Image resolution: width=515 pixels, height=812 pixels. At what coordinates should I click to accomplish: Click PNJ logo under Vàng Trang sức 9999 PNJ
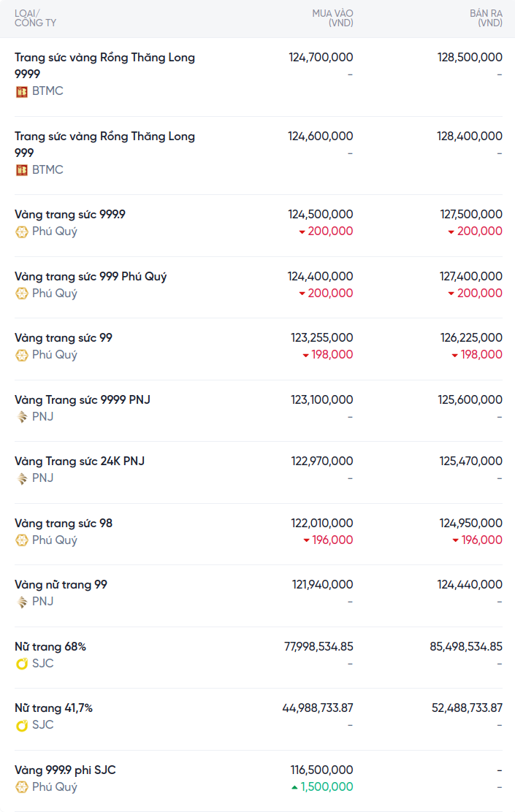click(22, 417)
